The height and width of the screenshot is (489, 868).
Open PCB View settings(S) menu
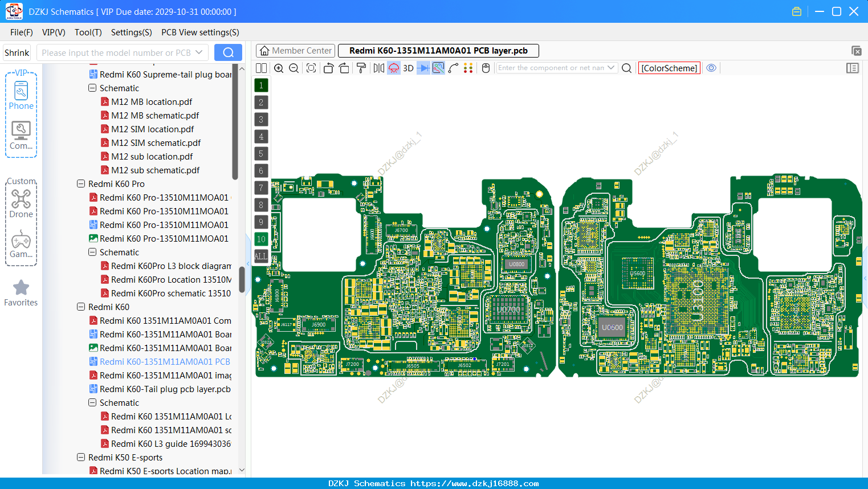[x=200, y=32]
